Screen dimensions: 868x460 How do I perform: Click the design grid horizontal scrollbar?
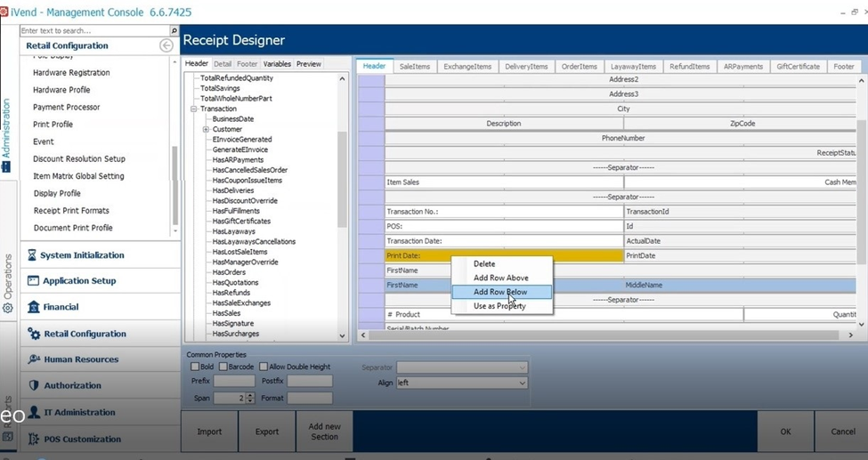click(604, 335)
